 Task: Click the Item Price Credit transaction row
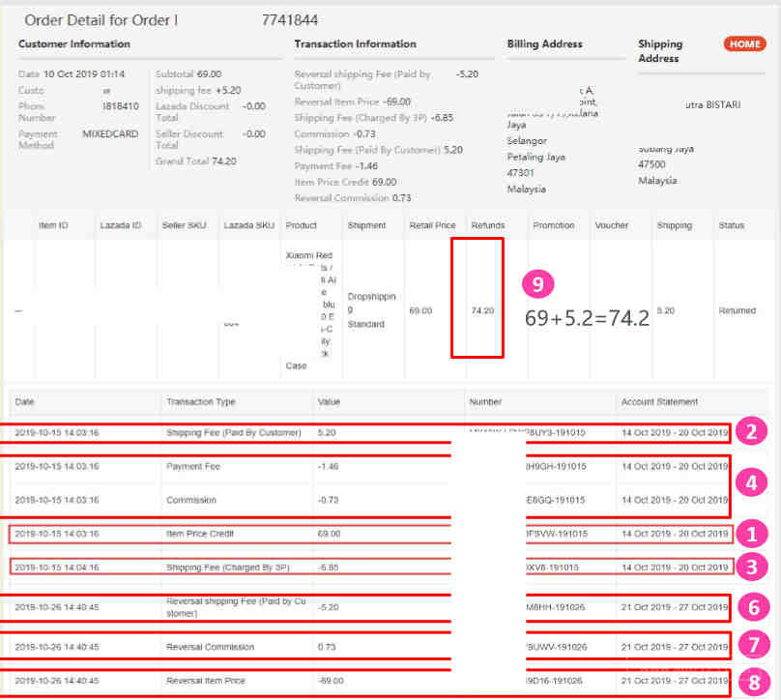(371, 534)
